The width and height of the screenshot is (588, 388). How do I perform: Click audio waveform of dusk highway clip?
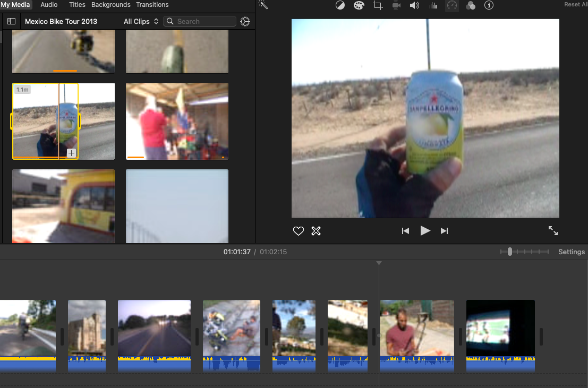click(x=154, y=364)
